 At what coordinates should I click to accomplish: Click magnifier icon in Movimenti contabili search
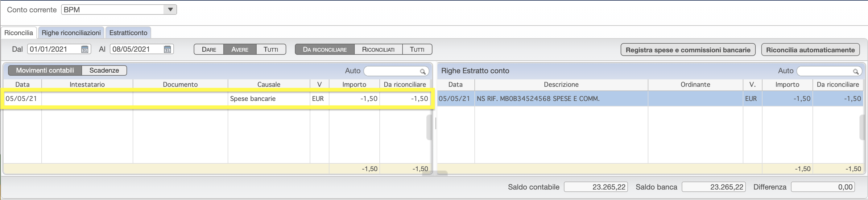(423, 71)
